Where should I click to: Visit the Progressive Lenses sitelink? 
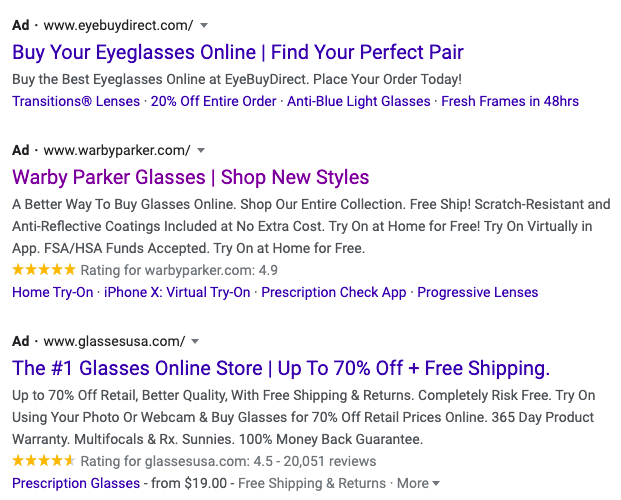(478, 292)
